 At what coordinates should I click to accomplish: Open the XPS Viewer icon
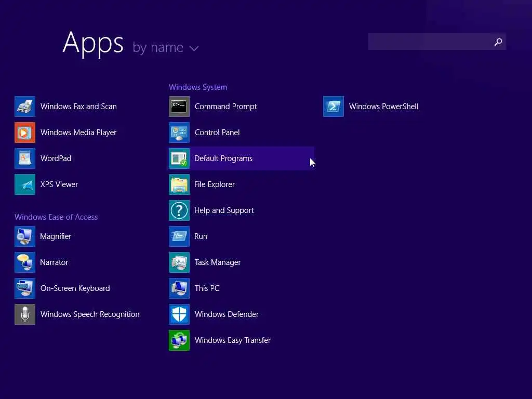click(25, 184)
